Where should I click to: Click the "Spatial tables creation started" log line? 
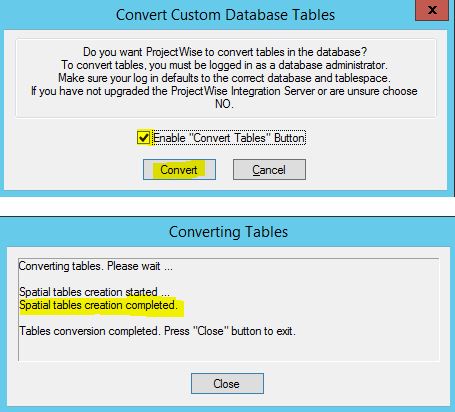coord(94,292)
